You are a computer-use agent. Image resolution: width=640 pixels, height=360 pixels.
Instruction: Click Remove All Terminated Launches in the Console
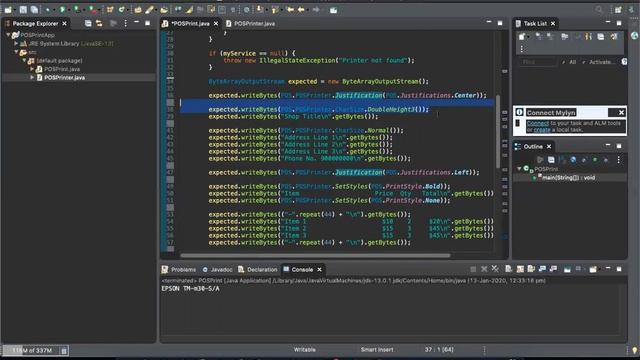[x=495, y=269]
